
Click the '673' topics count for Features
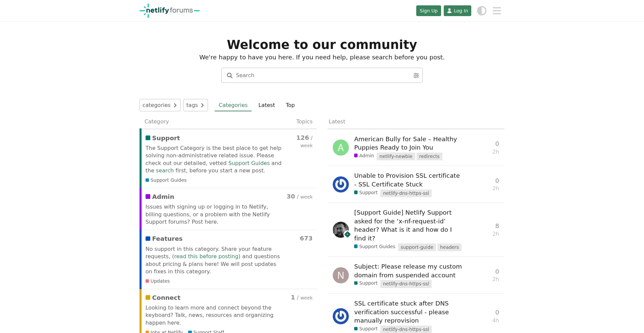click(306, 238)
